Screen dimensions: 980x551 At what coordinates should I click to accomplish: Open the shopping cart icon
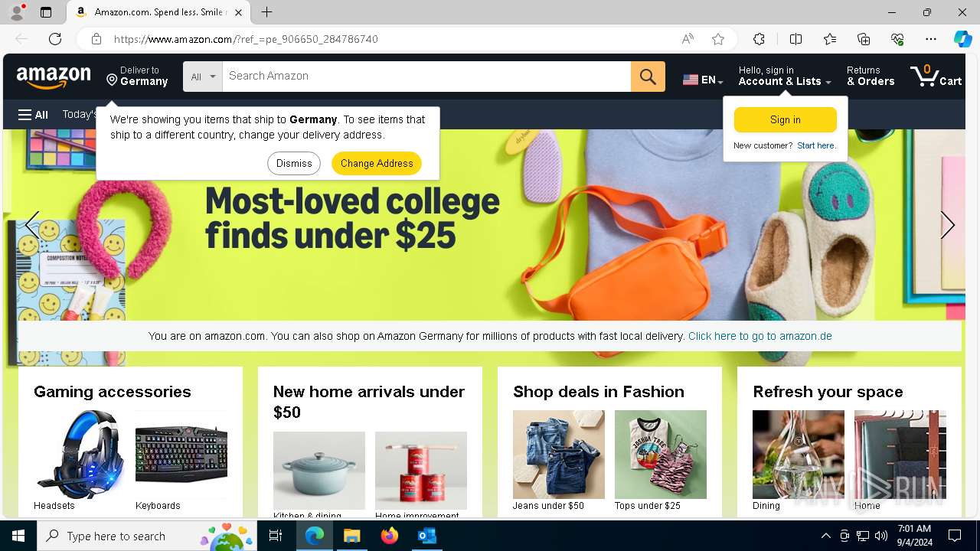pos(936,76)
